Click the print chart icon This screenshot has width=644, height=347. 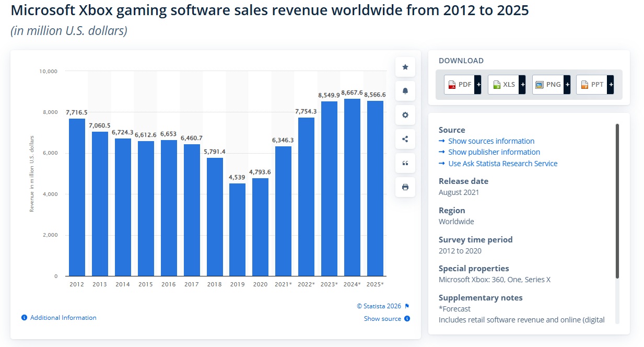click(x=405, y=187)
